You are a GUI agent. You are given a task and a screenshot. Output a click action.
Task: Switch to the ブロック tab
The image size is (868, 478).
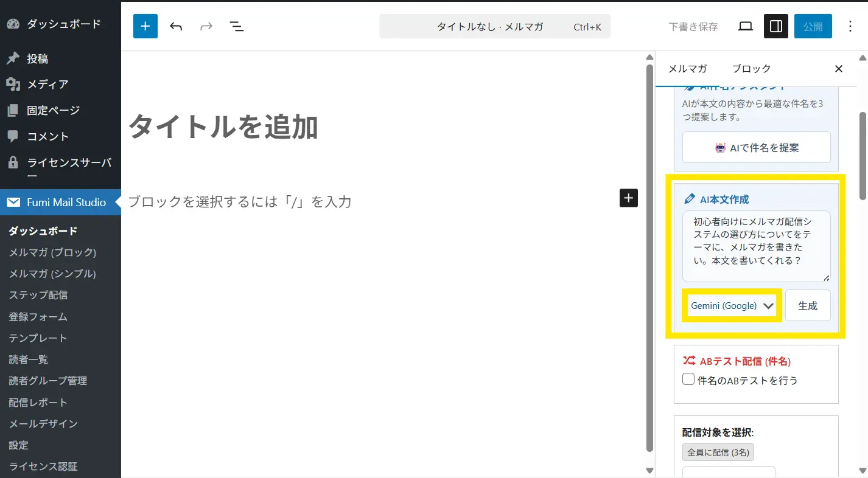tap(751, 69)
